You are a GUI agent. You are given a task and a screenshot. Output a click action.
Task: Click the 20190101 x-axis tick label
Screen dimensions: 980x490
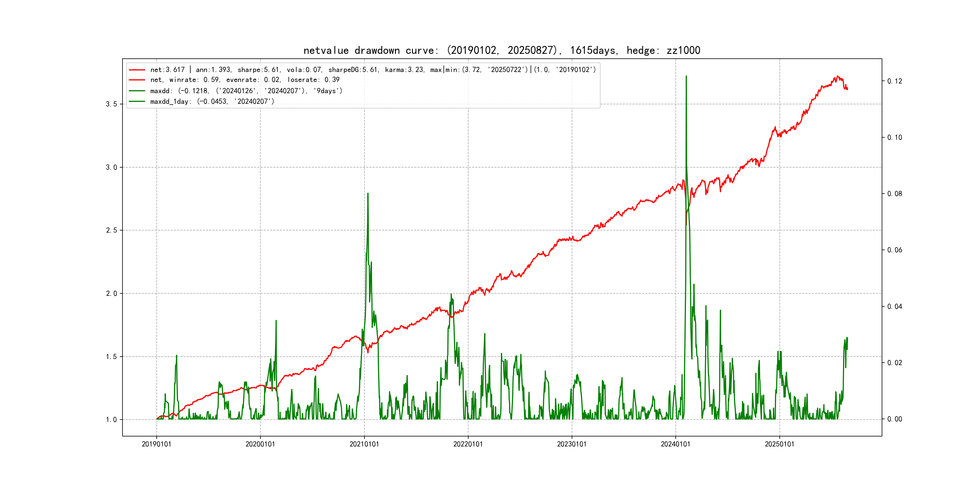[x=156, y=444]
